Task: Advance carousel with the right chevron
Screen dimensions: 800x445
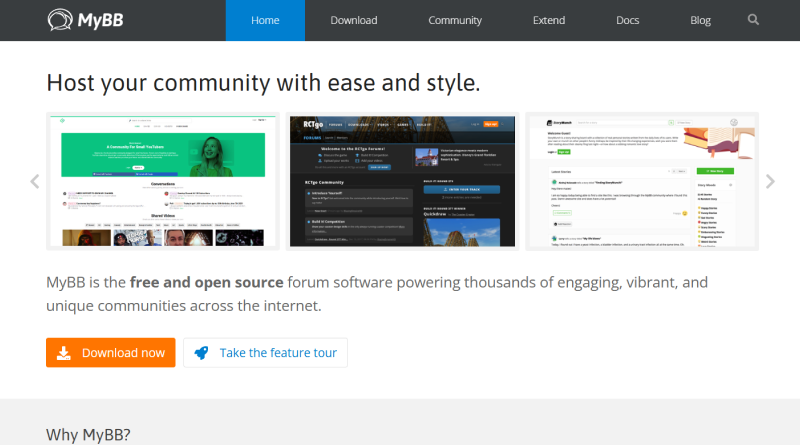Action: click(770, 181)
